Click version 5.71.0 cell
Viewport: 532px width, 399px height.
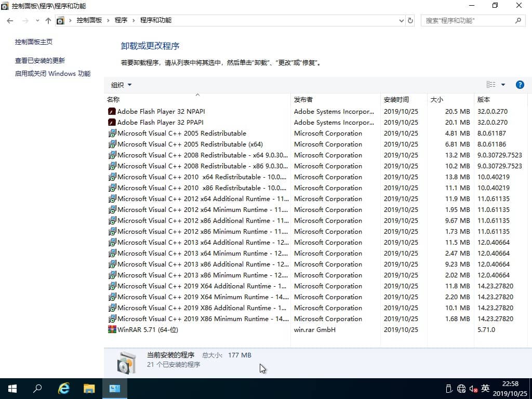pos(486,329)
